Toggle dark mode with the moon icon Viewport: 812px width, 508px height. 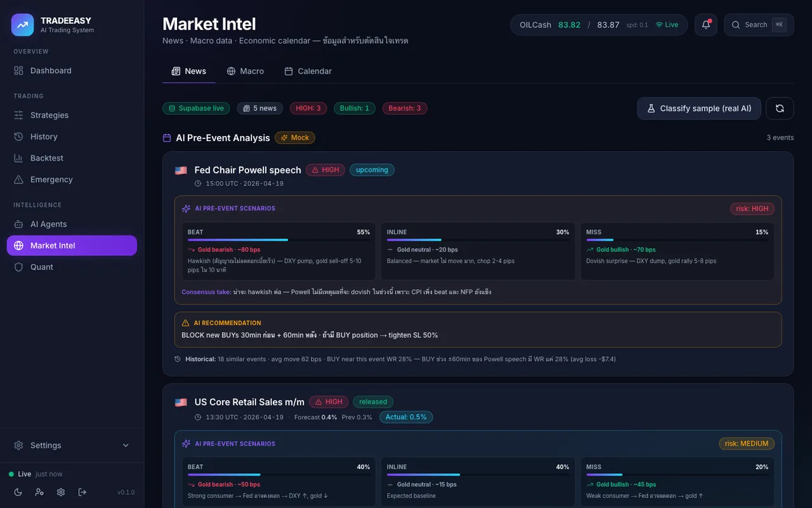[x=18, y=492]
